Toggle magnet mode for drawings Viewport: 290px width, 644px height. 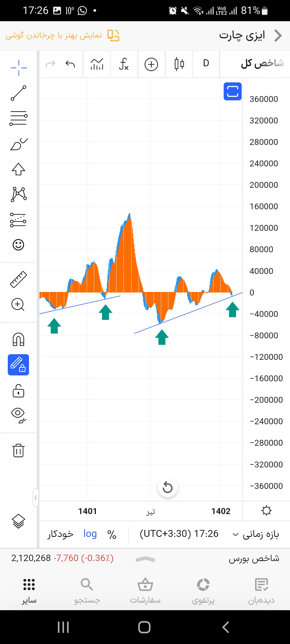click(x=18, y=339)
